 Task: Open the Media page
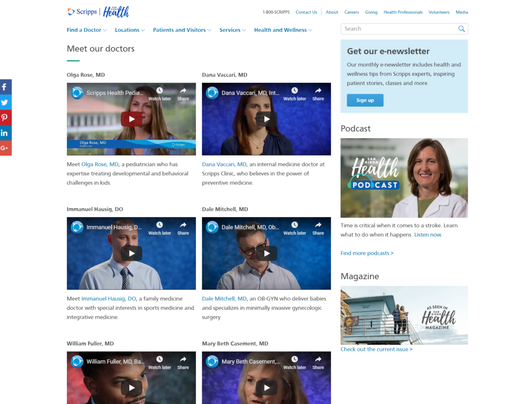tap(462, 12)
